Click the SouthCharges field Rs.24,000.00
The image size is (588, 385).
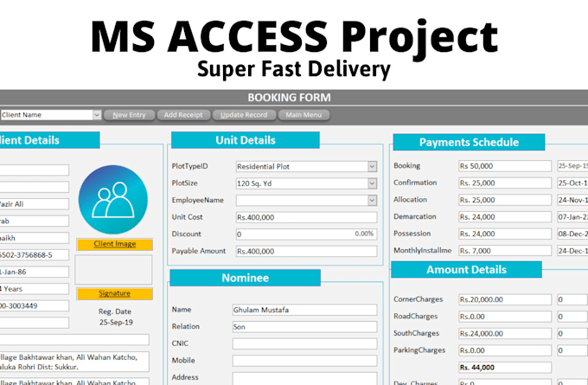tap(505, 334)
